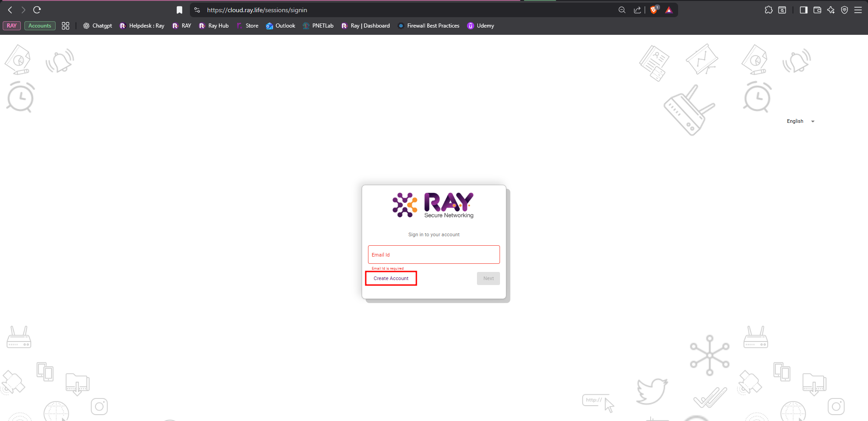Open the screenshot/capture icon beside Extensions
Viewport: 868px width, 421px height.
coord(782,10)
